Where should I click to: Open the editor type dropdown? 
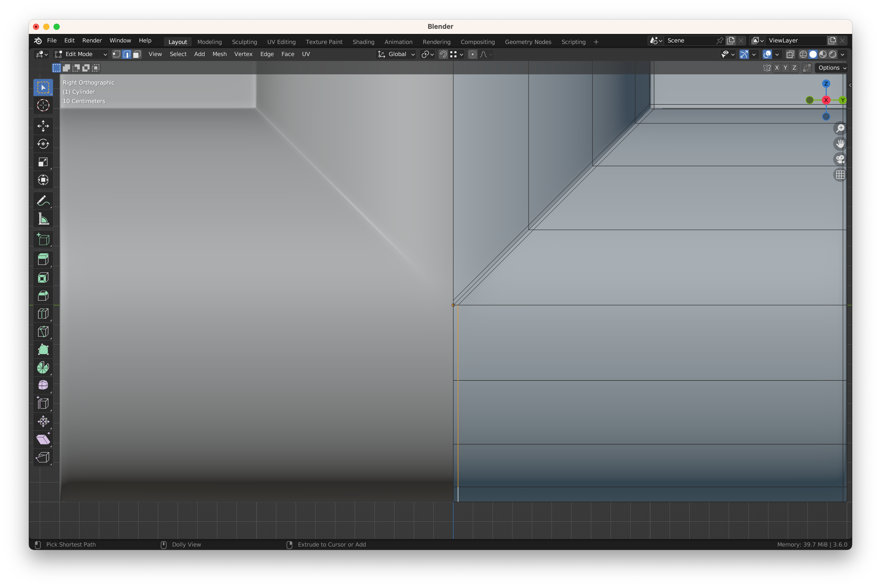pos(41,54)
